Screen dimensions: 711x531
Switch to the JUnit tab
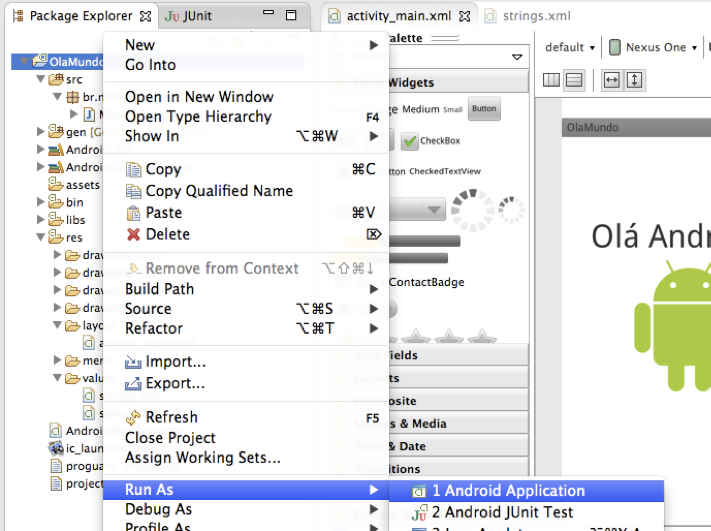click(189, 16)
